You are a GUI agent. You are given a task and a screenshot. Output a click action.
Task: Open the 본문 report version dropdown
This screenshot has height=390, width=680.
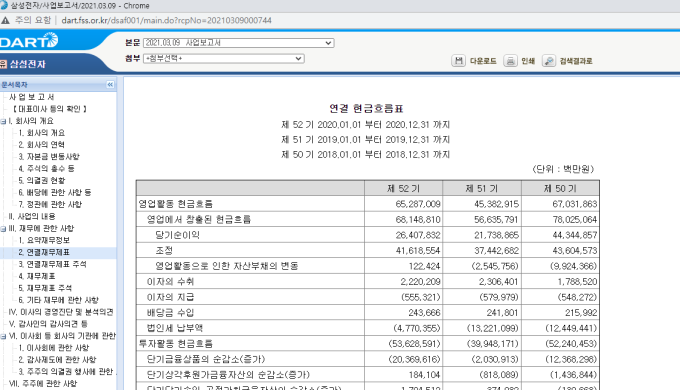tap(239, 43)
